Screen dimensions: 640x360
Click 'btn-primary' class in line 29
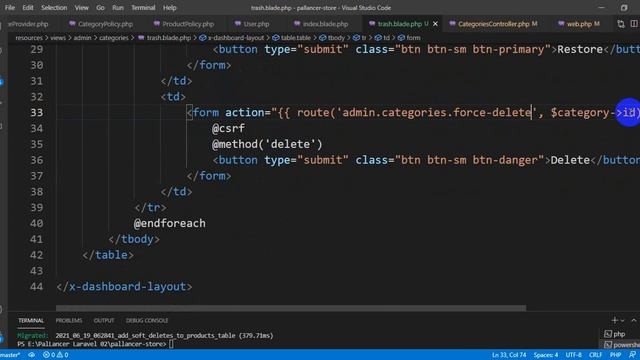pyautogui.click(x=509, y=49)
